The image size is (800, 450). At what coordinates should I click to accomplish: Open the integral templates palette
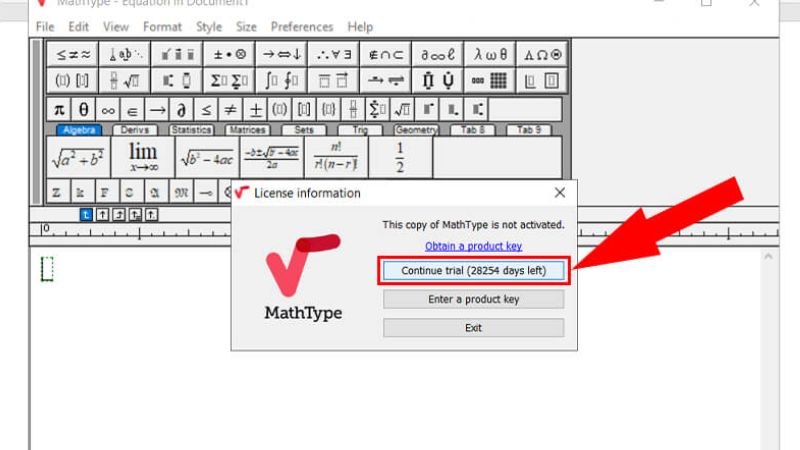[x=281, y=81]
